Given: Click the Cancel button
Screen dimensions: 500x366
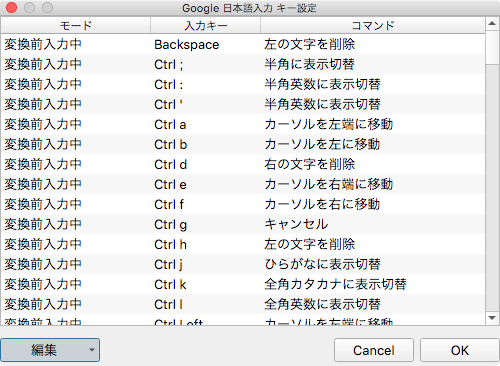Looking at the screenshot, I should coord(374,350).
